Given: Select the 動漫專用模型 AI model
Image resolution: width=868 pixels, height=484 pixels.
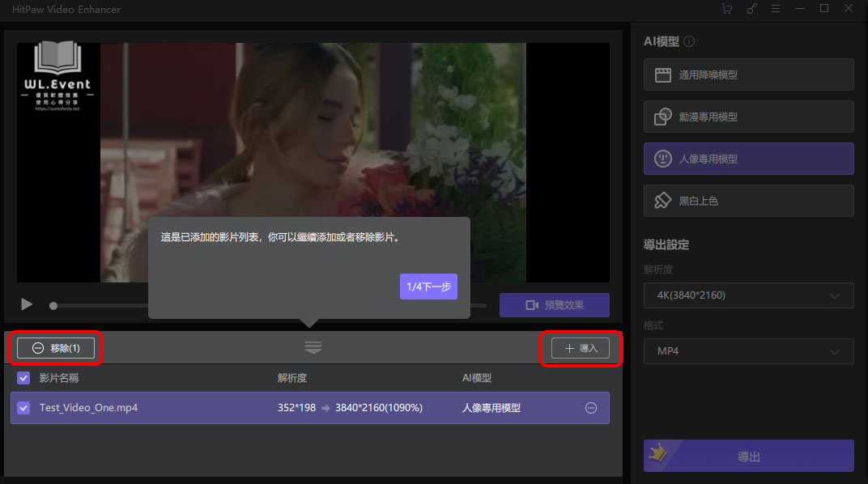Looking at the screenshot, I should (x=748, y=117).
